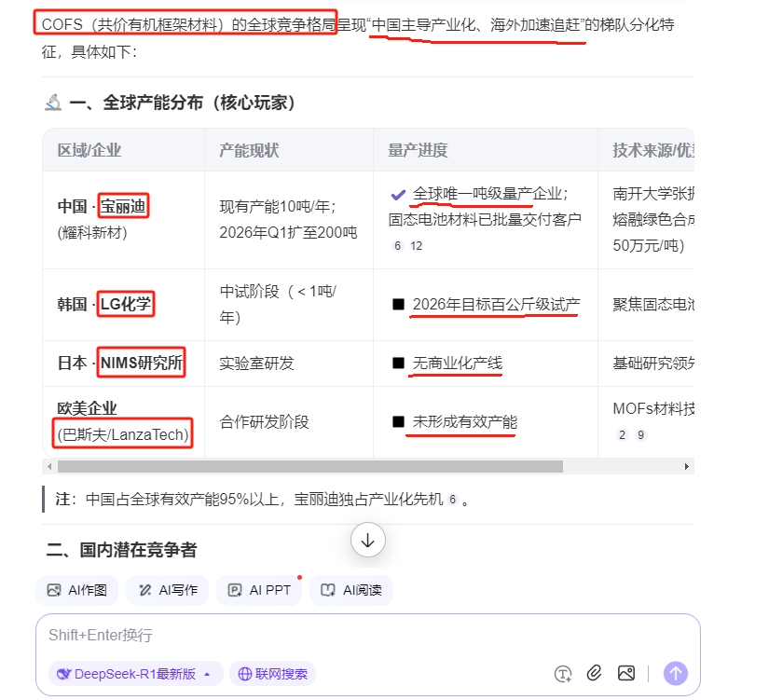
Task: Click the 全球唯一吨级量产企业 text
Action: (x=487, y=194)
